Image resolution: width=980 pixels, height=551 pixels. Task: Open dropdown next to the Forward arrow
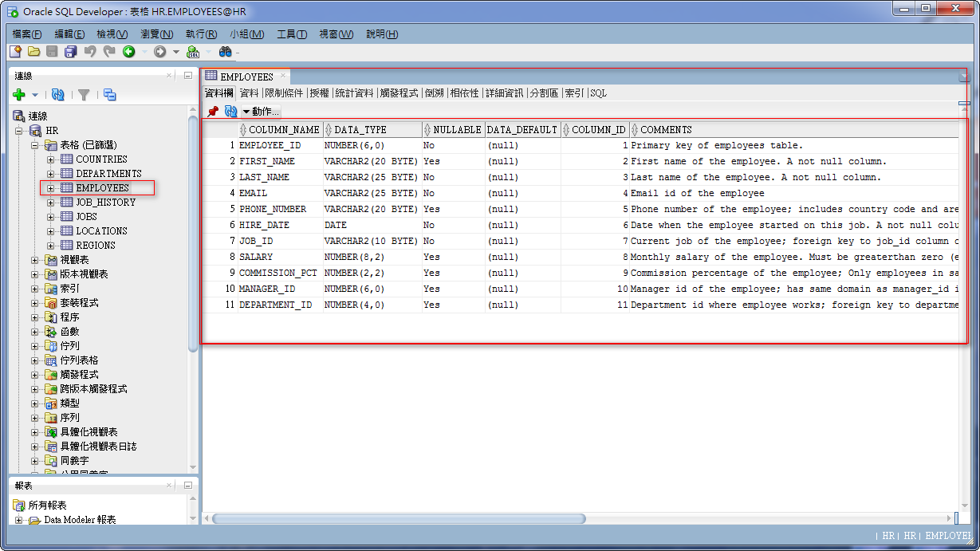coord(176,52)
